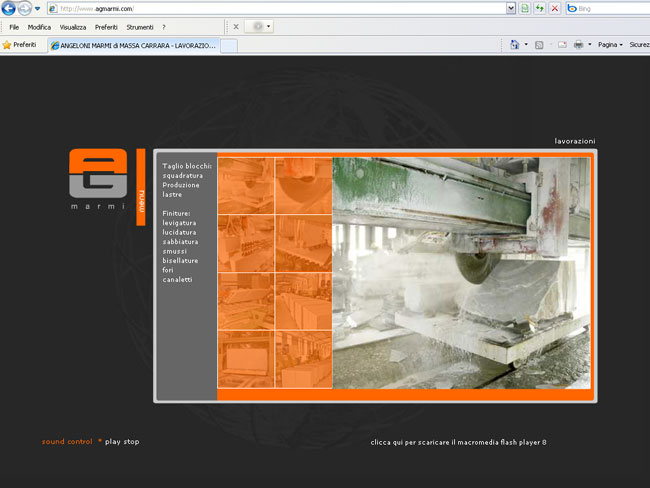Expand the Home button dropdown arrow
Viewport: 650px width, 488px height.
click(526, 44)
